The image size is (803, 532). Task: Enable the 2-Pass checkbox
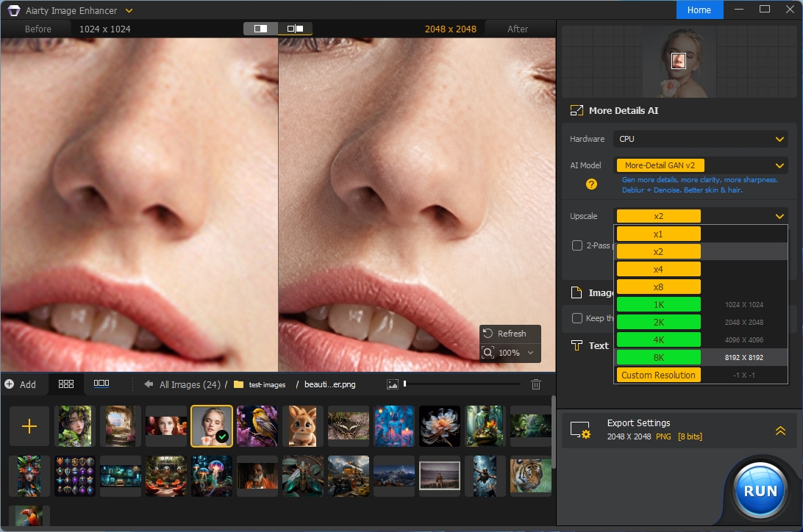[577, 245]
